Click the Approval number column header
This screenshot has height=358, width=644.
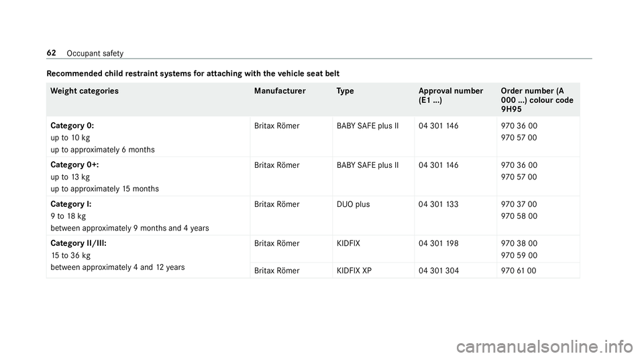point(451,95)
